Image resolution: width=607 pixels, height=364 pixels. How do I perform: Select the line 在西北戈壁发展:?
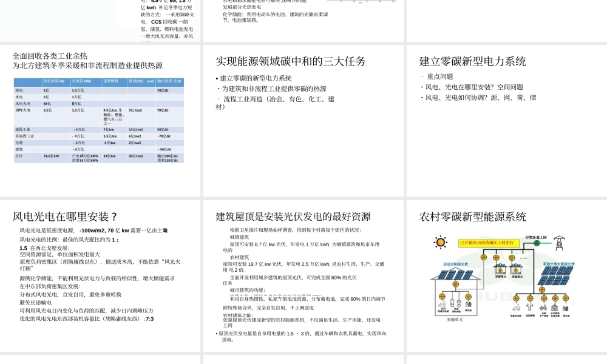(x=50, y=248)
